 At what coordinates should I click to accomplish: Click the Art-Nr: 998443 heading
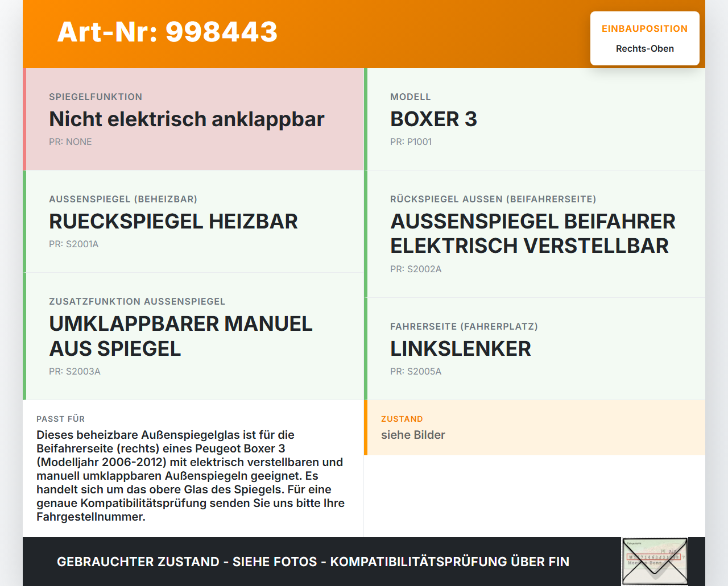click(167, 32)
